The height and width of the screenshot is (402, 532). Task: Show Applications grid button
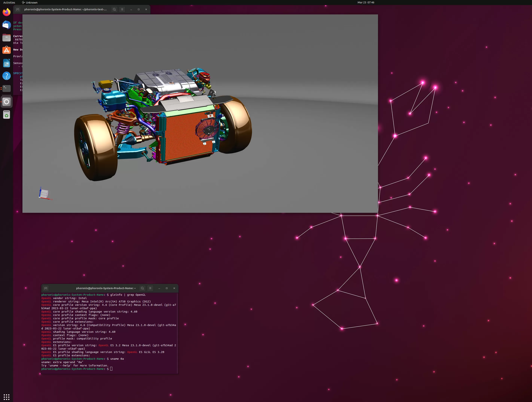point(7,397)
